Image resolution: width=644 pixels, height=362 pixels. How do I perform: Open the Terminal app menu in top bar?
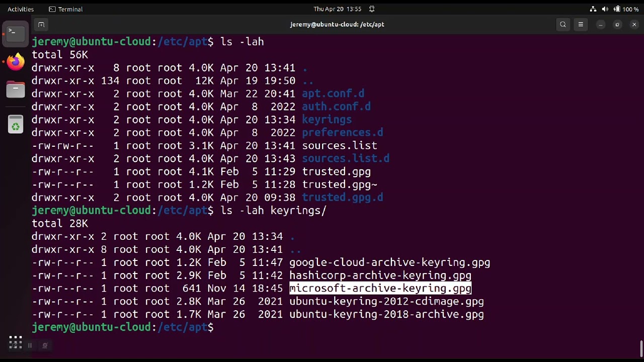[66, 9]
